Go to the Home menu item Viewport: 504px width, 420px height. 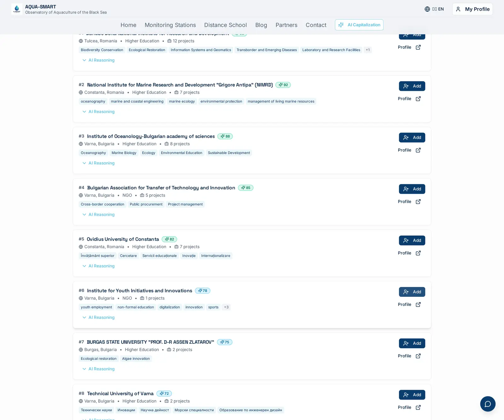[x=129, y=25]
